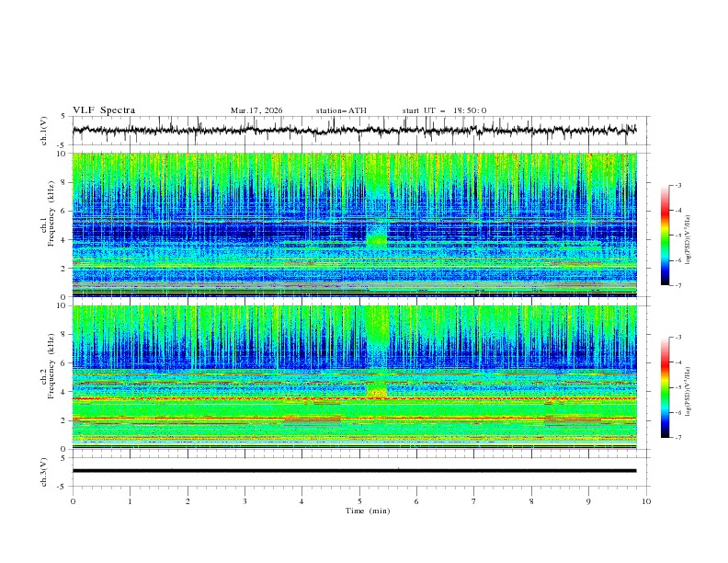Viewport: 728px width, 563px height.
Task: Click the 'ch.3(V)' axis label
Action: coord(44,472)
